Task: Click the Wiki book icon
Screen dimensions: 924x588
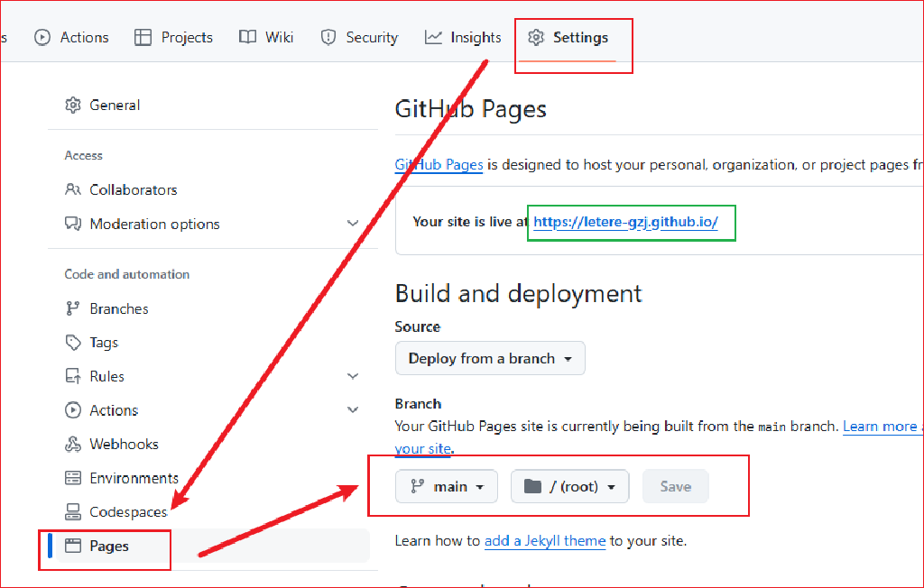Action: pyautogui.click(x=247, y=37)
